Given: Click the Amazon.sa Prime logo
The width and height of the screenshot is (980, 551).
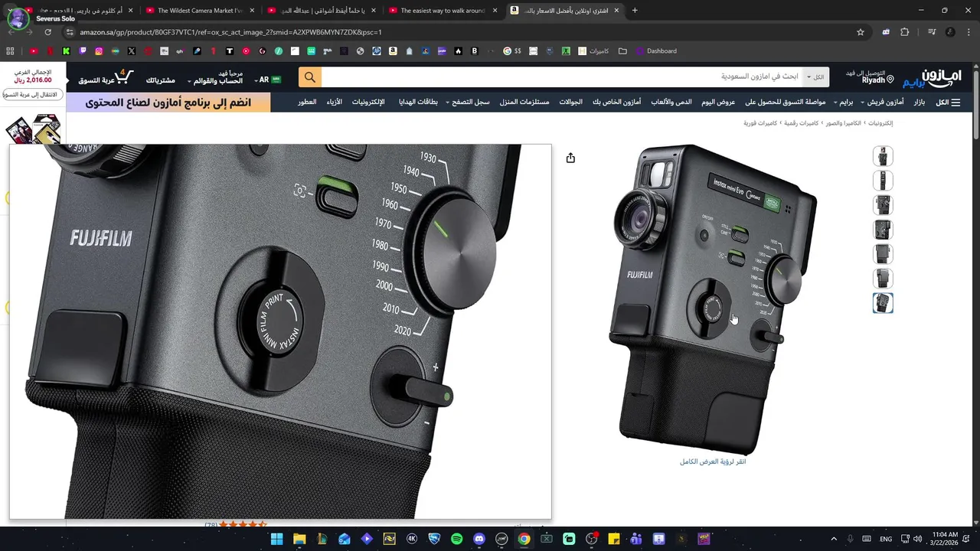Looking at the screenshot, I should pos(930,77).
